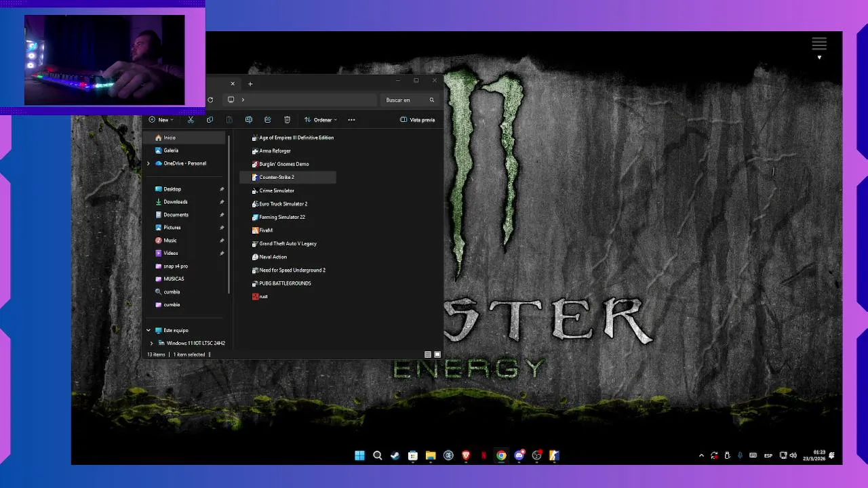Close the current Explorer tab
The height and width of the screenshot is (488, 868).
[233, 84]
